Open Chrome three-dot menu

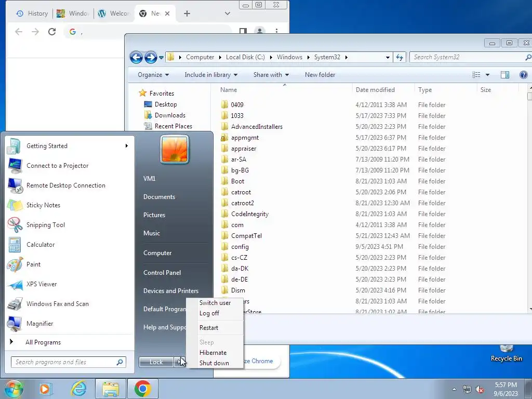[x=277, y=31]
